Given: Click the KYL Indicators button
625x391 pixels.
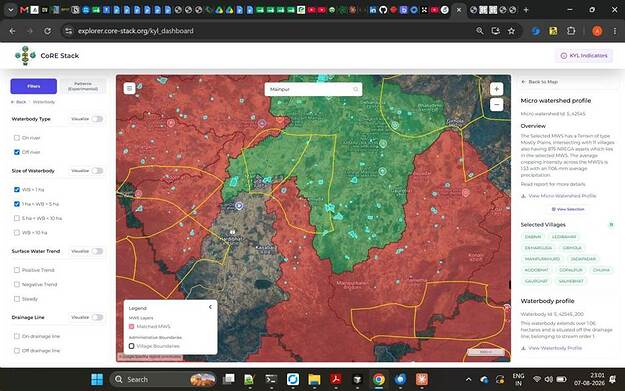Looking at the screenshot, I should pyautogui.click(x=584, y=56).
